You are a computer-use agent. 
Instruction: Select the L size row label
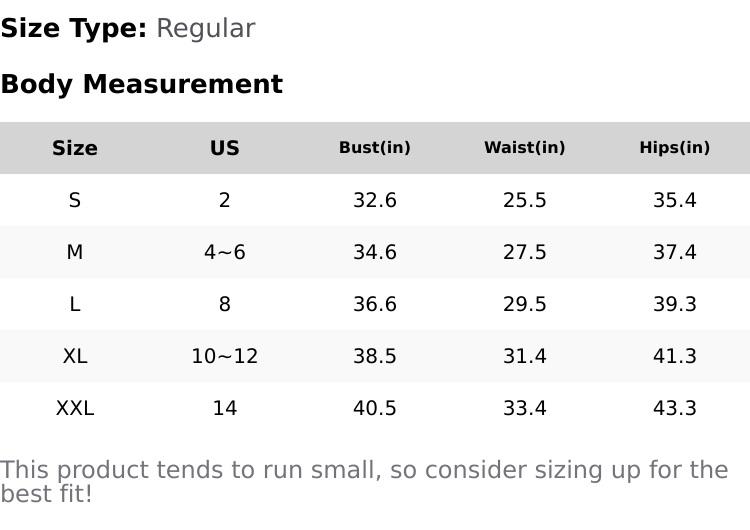click(x=75, y=304)
